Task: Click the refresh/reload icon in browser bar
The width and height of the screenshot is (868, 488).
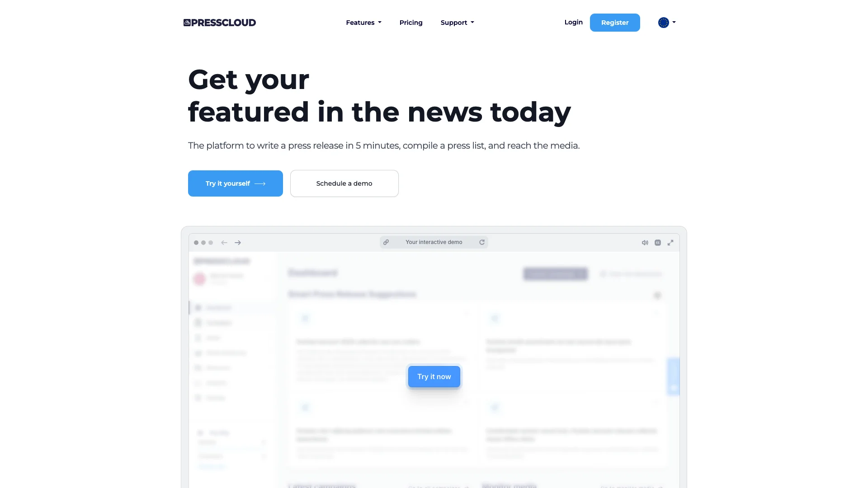Action: coord(482,242)
